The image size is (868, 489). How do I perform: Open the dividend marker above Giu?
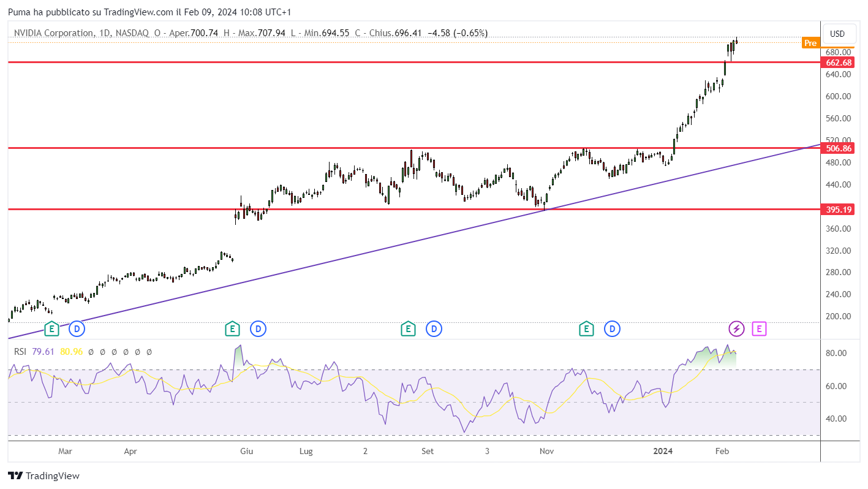(x=258, y=329)
